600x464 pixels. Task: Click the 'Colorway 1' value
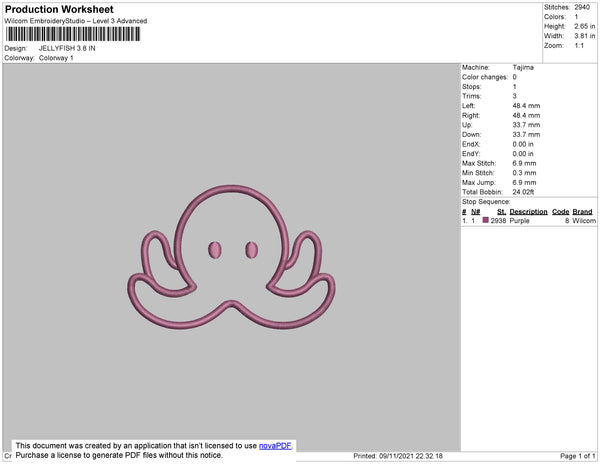tap(56, 58)
